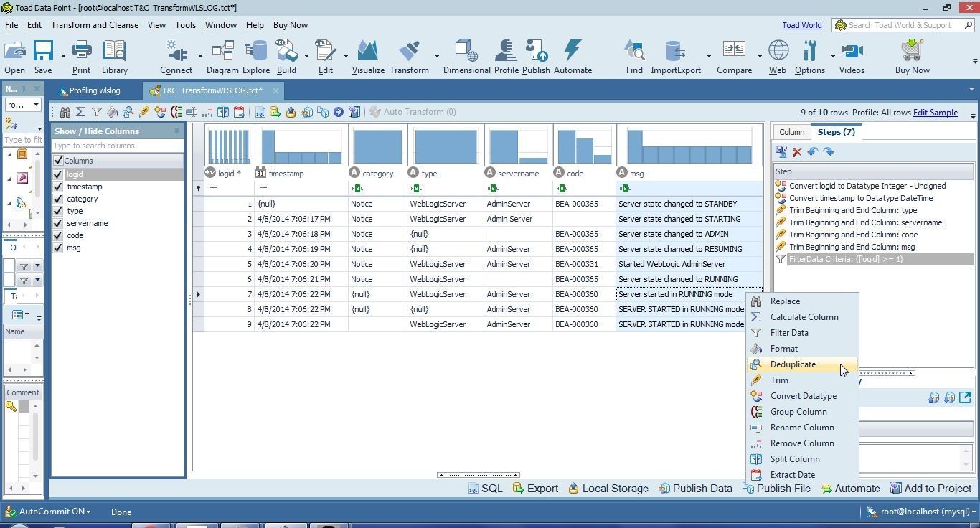Toggle the all Columns master checkbox
The image size is (980, 528).
58,161
